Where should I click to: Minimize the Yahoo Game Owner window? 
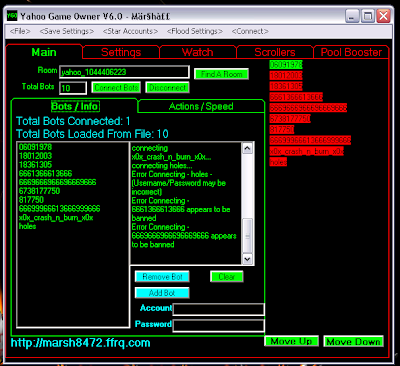pos(352,16)
